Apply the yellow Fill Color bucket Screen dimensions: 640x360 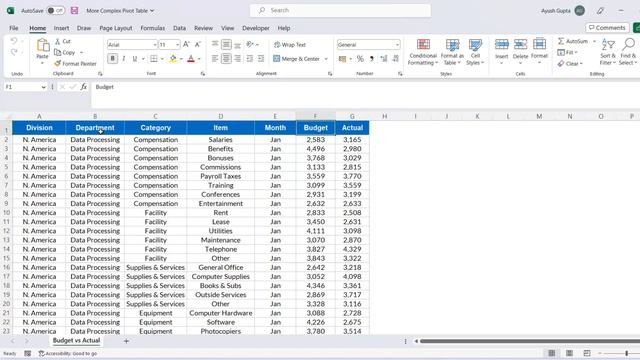[x=173, y=59]
